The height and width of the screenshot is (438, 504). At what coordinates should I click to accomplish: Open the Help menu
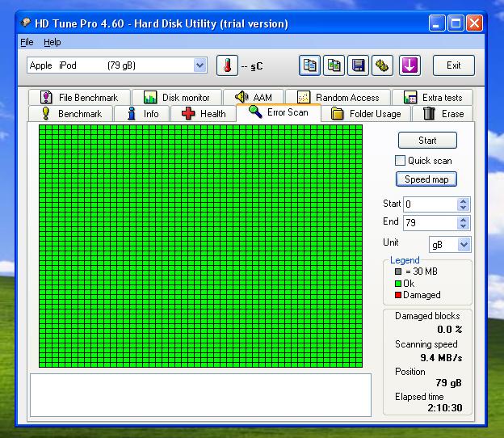coord(52,42)
